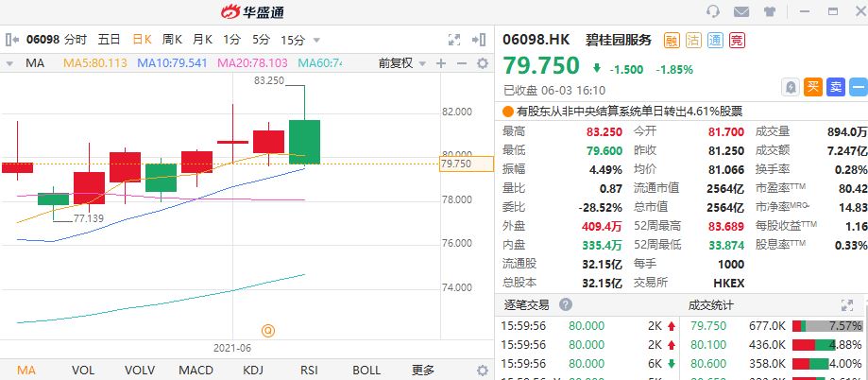The width and height of the screenshot is (868, 380).
Task: Zoom in chart with plus icon
Action: (x=441, y=63)
